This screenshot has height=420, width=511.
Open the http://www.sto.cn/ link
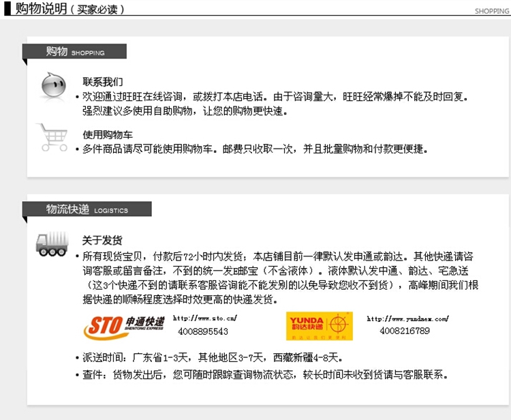pos(204,318)
